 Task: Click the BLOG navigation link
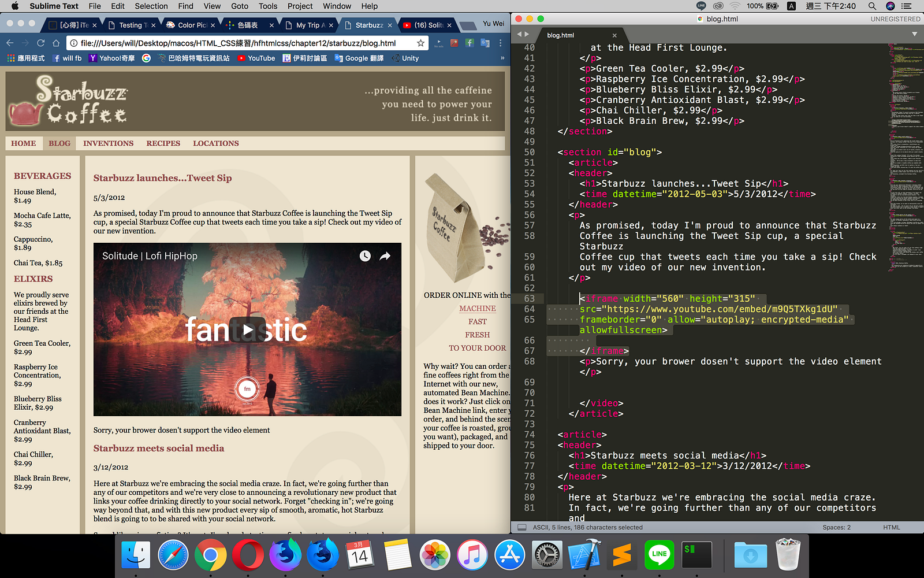click(x=59, y=143)
